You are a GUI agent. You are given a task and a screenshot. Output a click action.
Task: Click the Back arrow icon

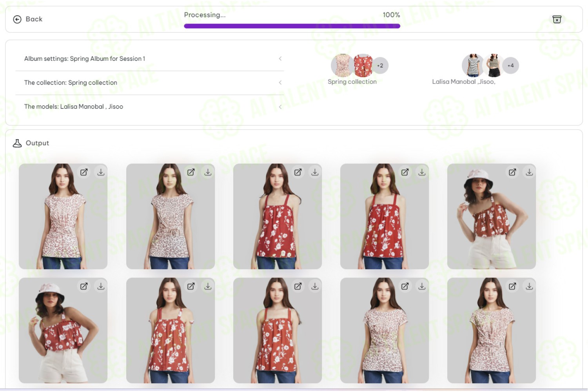tap(17, 19)
